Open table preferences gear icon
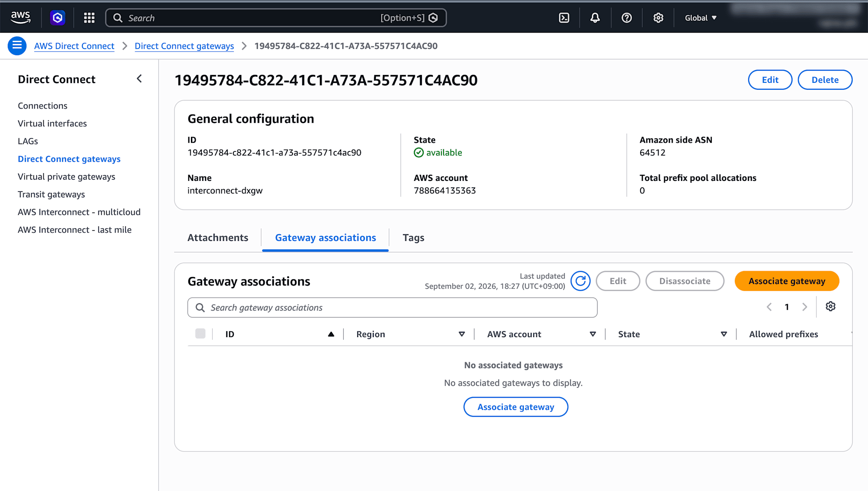 tap(831, 307)
